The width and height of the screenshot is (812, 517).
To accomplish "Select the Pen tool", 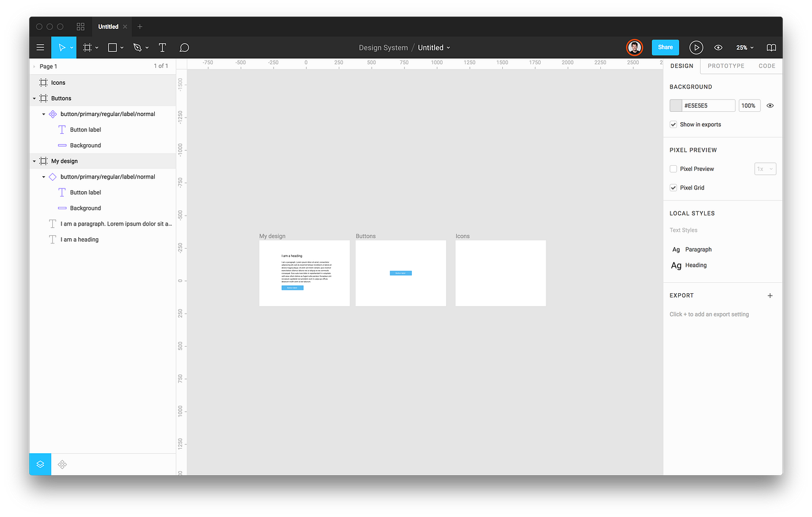I will pos(137,48).
